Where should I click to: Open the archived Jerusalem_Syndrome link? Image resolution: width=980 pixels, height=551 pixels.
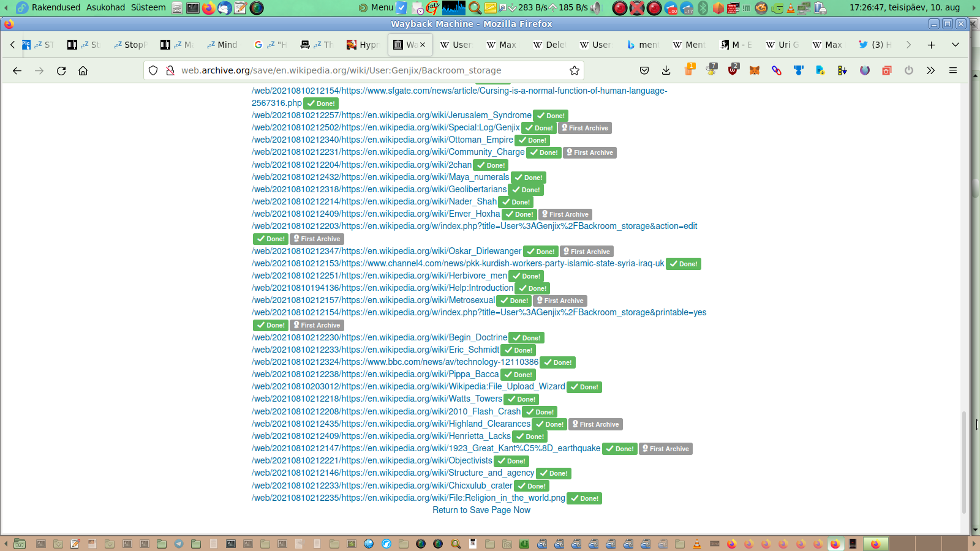coord(391,115)
